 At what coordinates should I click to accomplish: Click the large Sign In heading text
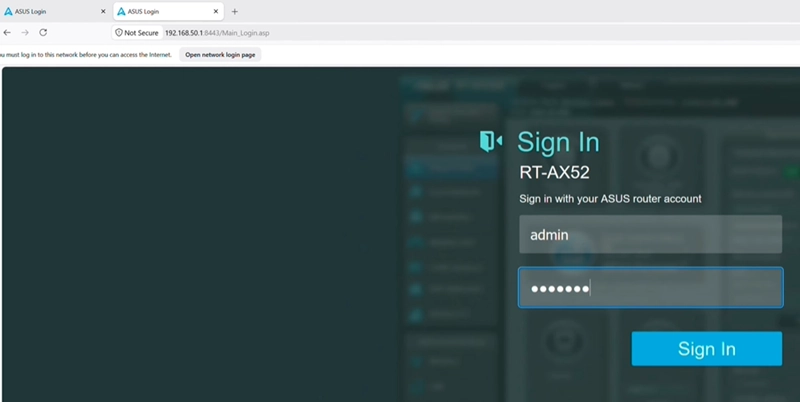pos(558,142)
